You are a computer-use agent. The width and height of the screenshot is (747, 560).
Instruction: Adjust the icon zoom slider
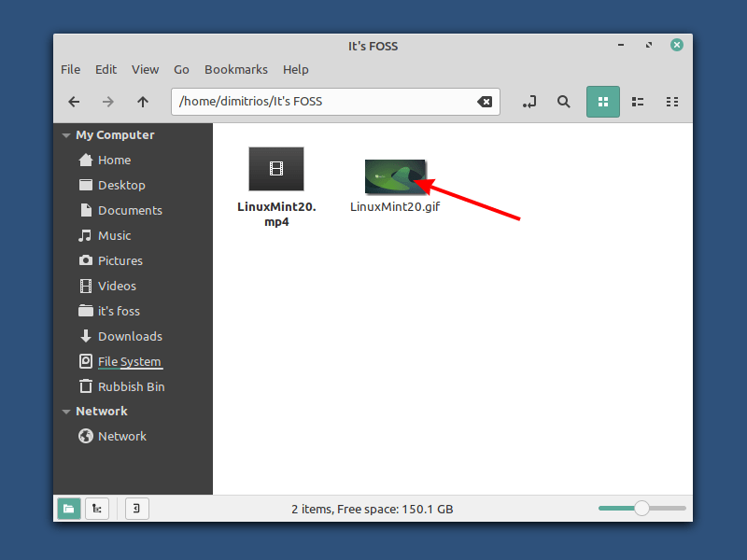point(641,508)
